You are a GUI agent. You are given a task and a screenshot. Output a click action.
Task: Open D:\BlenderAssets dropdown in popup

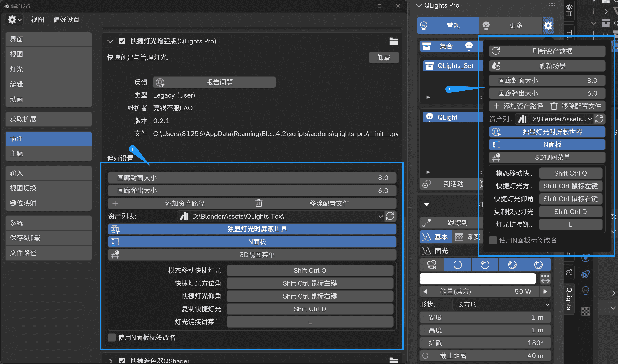554,119
